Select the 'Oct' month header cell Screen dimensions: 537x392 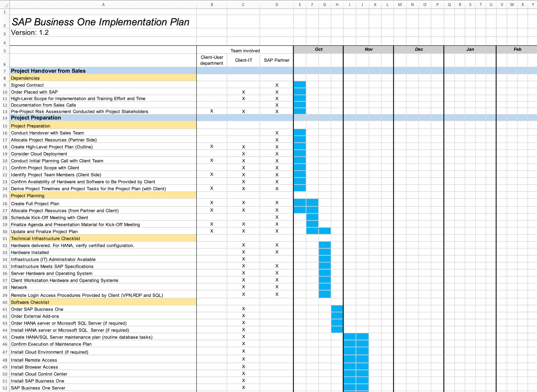coord(318,49)
